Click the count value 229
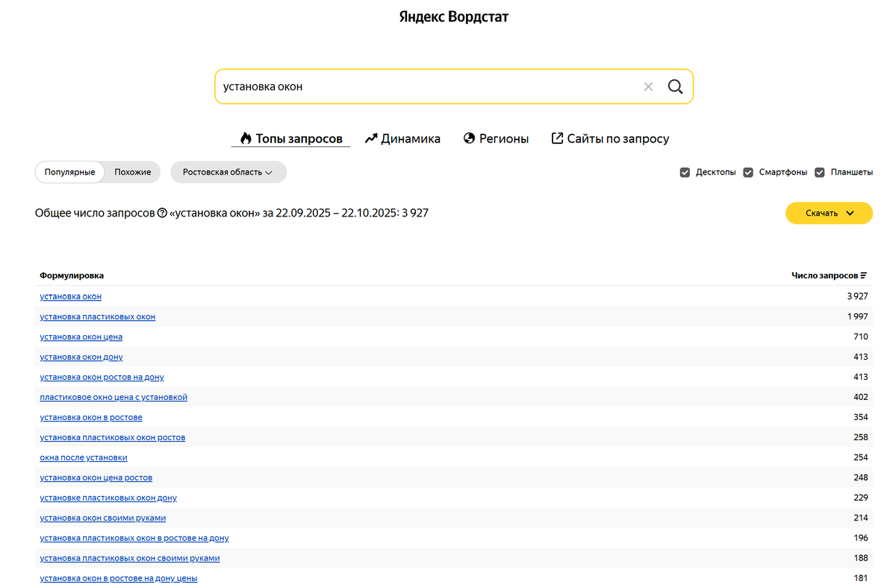The width and height of the screenshot is (896, 588). pyautogui.click(x=860, y=498)
